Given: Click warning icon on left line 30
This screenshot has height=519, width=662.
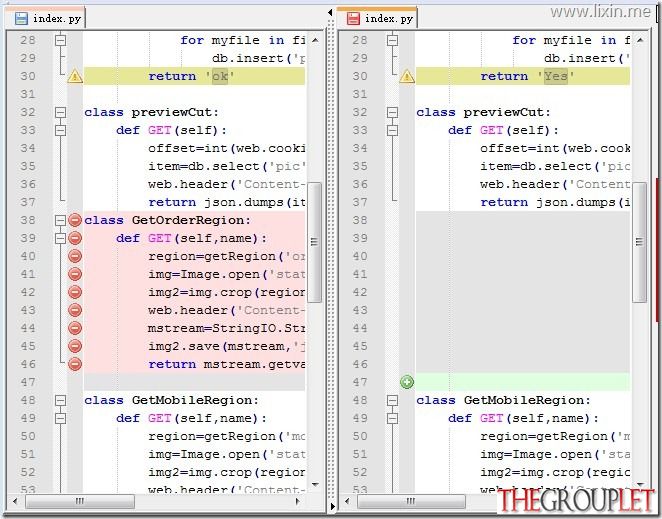Looking at the screenshot, I should coord(75,76).
